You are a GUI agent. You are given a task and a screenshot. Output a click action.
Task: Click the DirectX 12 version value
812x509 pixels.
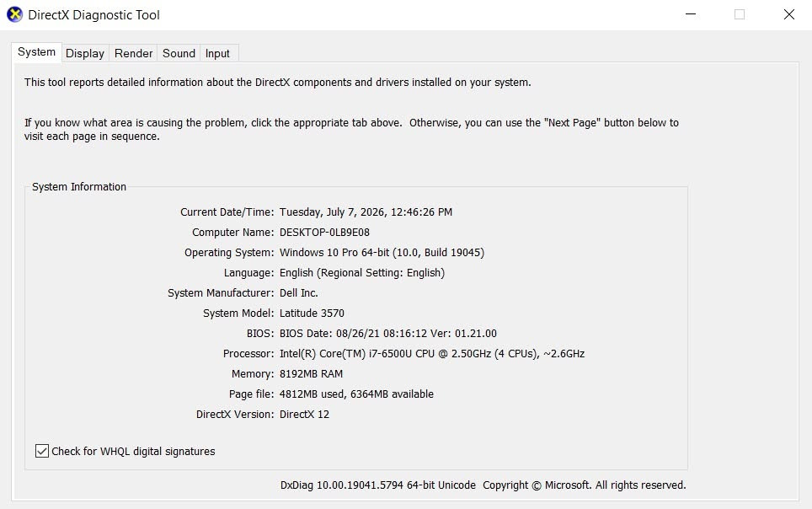coord(305,414)
